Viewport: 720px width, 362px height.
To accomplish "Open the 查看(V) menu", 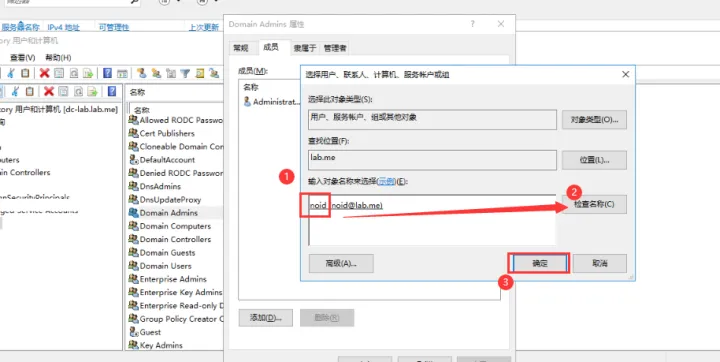I will pyautogui.click(x=22, y=57).
